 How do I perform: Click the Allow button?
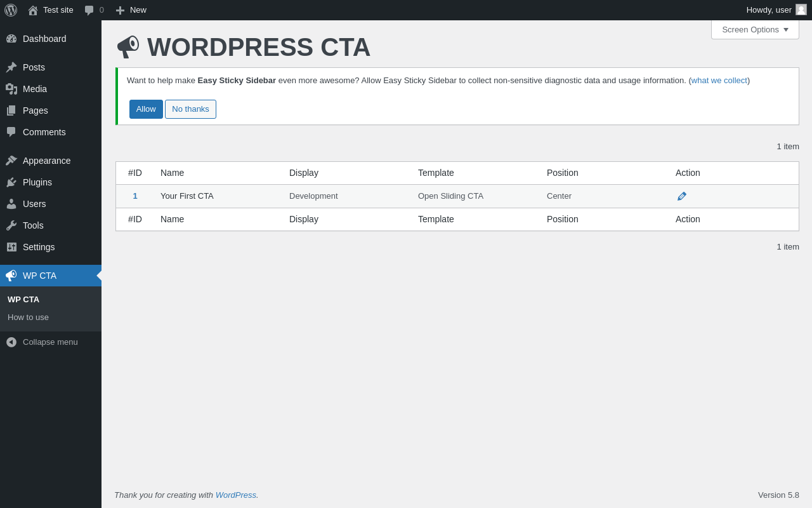coord(146,109)
